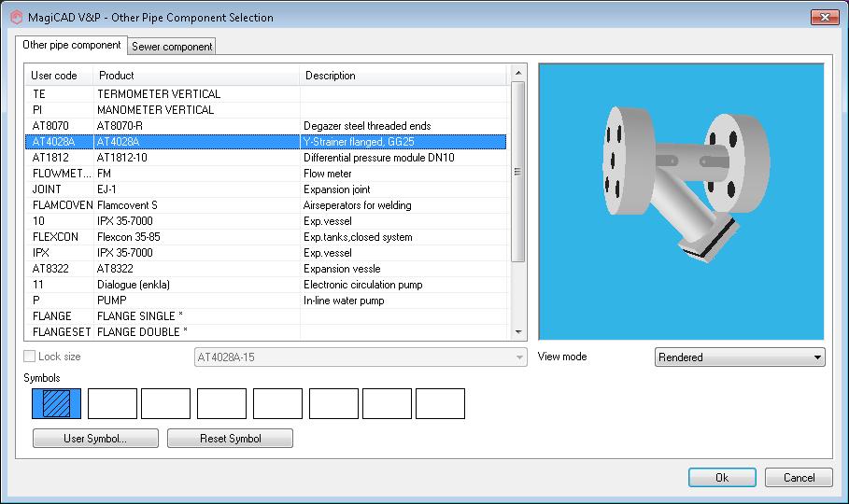Select the EJ-1 Expansion joint row

(x=266, y=189)
